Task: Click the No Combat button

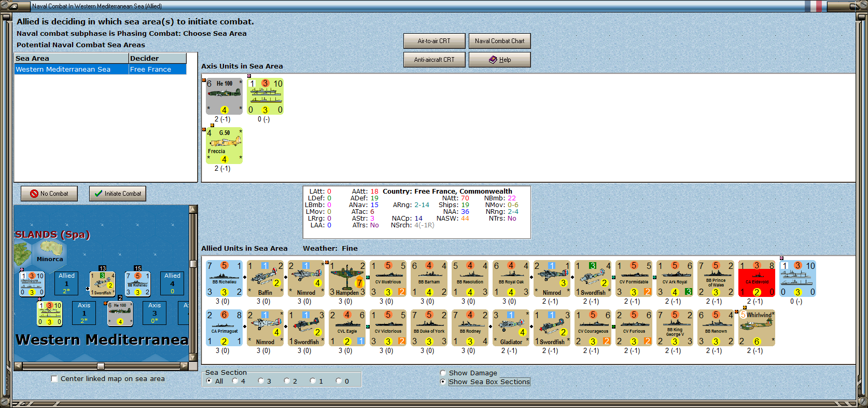Action: coord(49,194)
